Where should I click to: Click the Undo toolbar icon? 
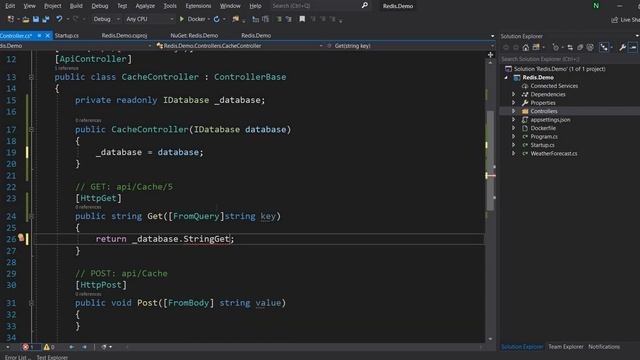click(x=59, y=19)
